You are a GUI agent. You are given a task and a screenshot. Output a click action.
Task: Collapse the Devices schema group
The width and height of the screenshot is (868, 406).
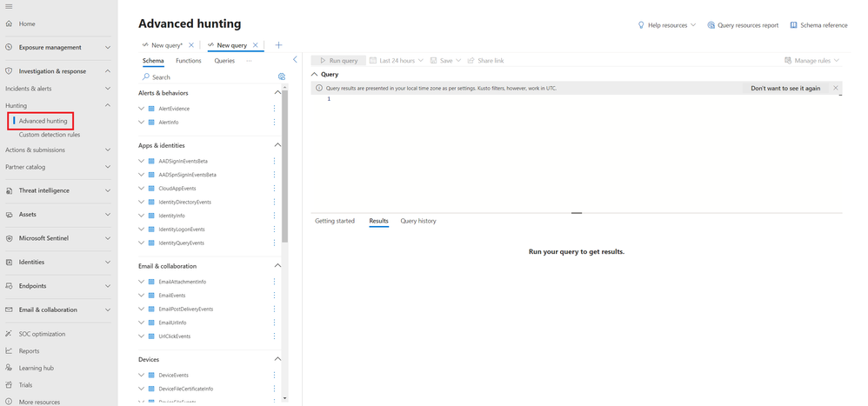click(x=277, y=360)
